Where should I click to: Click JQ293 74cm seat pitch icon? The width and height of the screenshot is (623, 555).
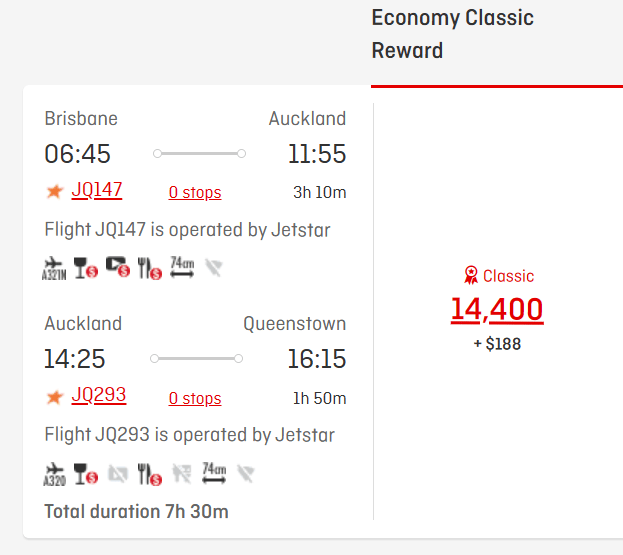(213, 473)
